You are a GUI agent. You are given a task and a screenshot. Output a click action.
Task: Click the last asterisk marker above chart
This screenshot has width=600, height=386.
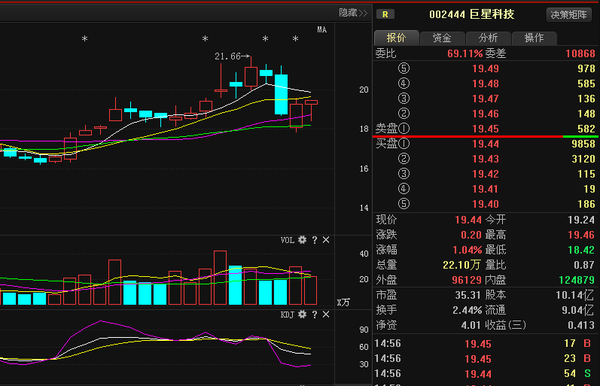pos(295,39)
